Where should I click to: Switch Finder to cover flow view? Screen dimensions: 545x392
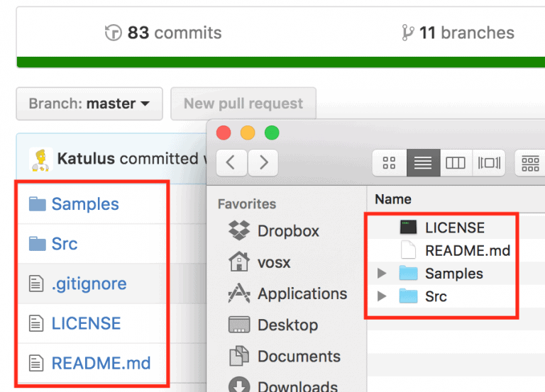point(489,162)
